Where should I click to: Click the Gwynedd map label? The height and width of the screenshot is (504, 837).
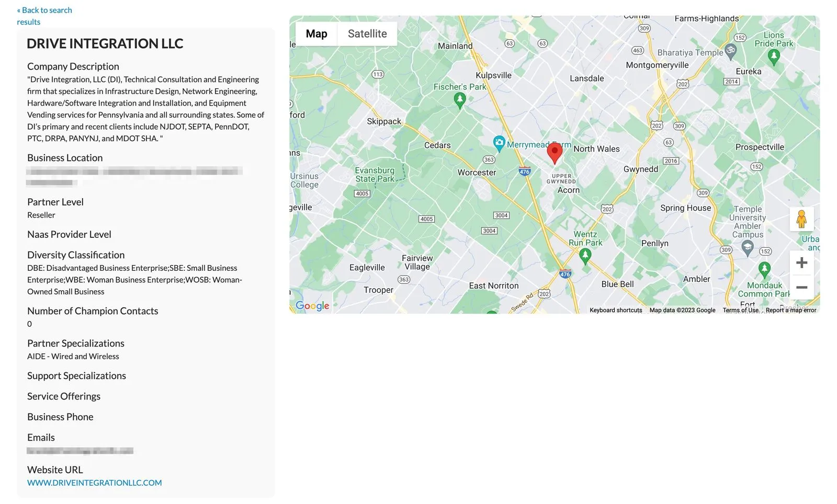click(x=641, y=169)
